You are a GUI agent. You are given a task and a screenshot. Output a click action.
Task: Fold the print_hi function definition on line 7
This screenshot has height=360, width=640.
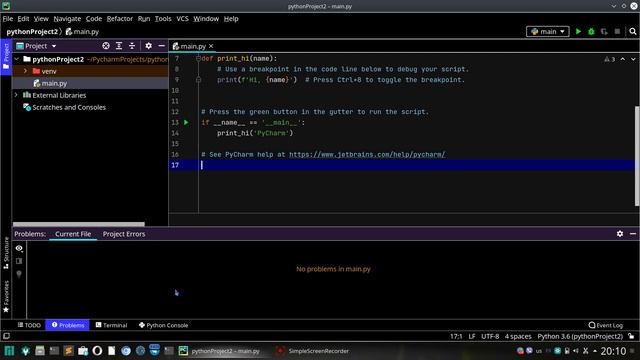198,58
